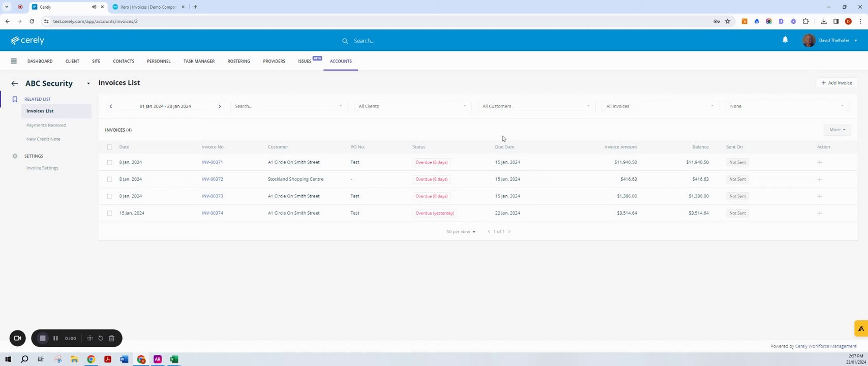Viewport: 868px width, 366px height.
Task: Open invoice link INV-00373
Action: point(213,196)
